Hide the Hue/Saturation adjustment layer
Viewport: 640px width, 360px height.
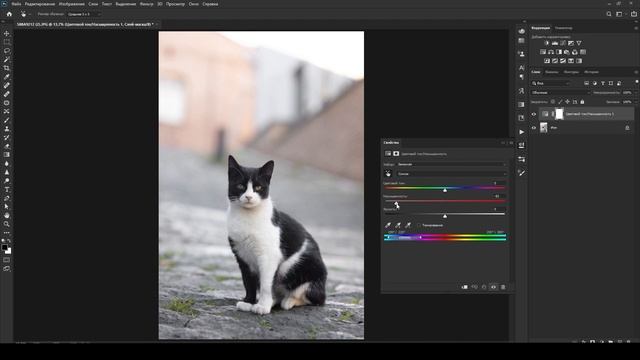pos(533,114)
